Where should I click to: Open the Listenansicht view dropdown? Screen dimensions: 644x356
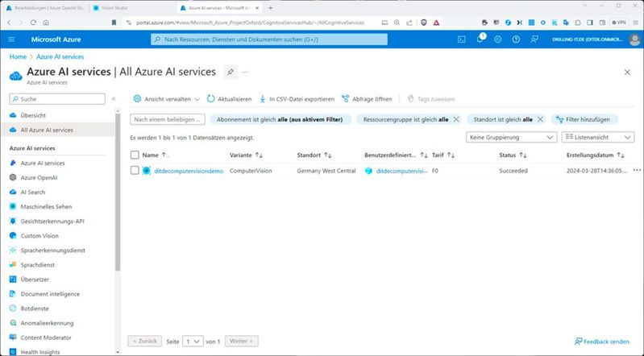[x=597, y=137]
